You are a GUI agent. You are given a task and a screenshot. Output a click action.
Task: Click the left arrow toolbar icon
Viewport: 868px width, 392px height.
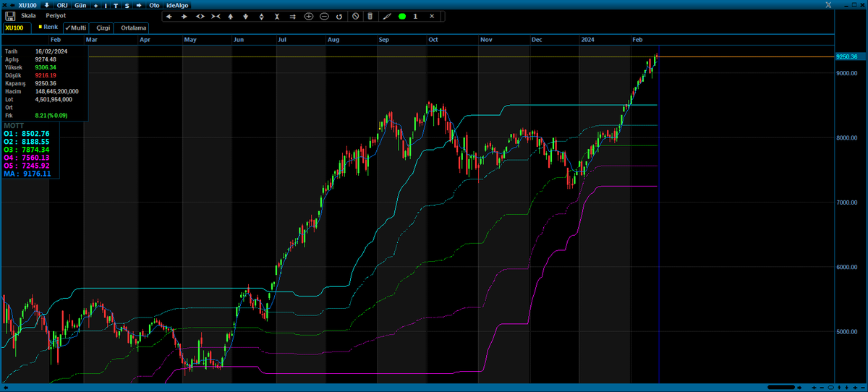pyautogui.click(x=169, y=16)
